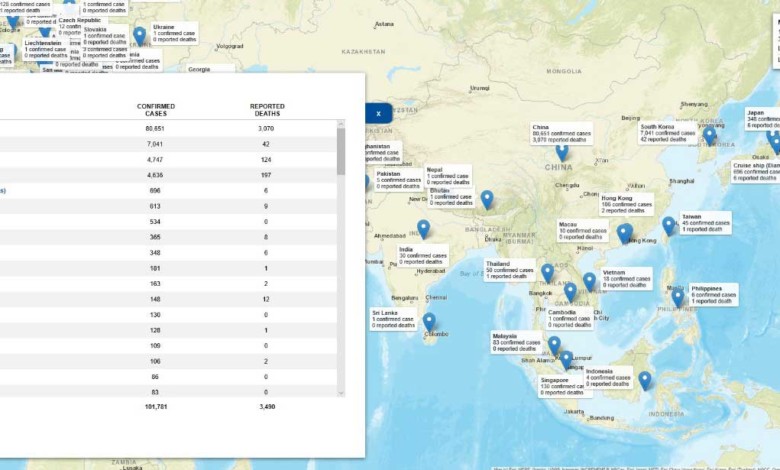Click the table's vertical scrollbar thumb
Viewport: 780px width, 470px height.
pyautogui.click(x=341, y=150)
